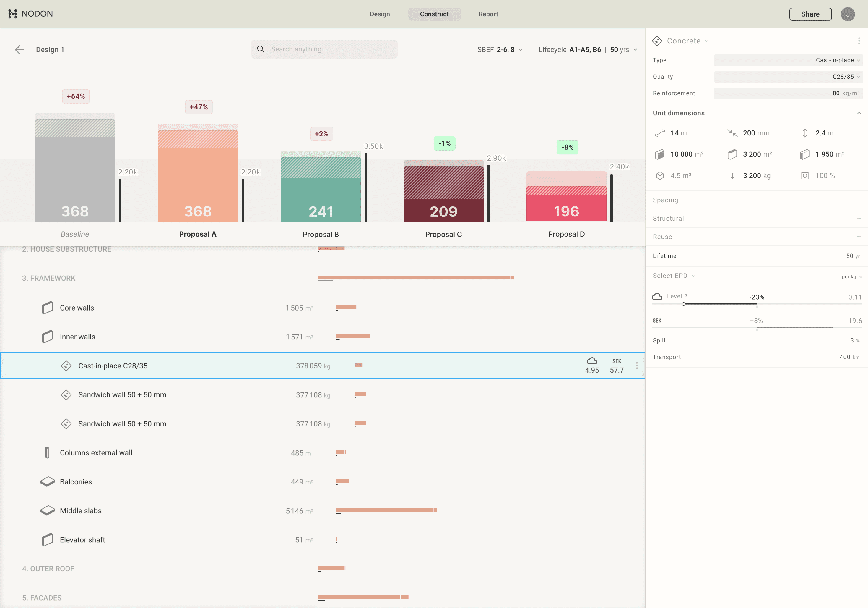This screenshot has height=608, width=868.
Task: Click the Balconies slab icon
Action: click(48, 482)
